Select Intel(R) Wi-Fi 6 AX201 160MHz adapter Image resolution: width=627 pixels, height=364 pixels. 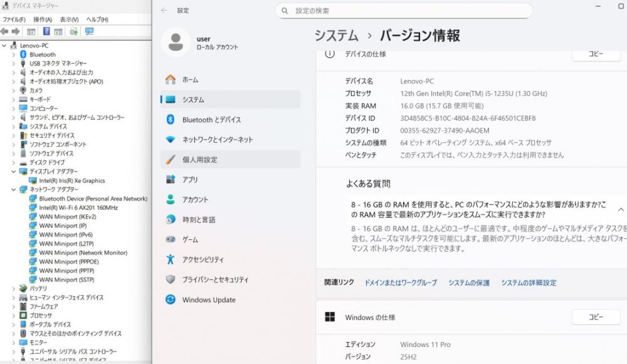click(78, 207)
